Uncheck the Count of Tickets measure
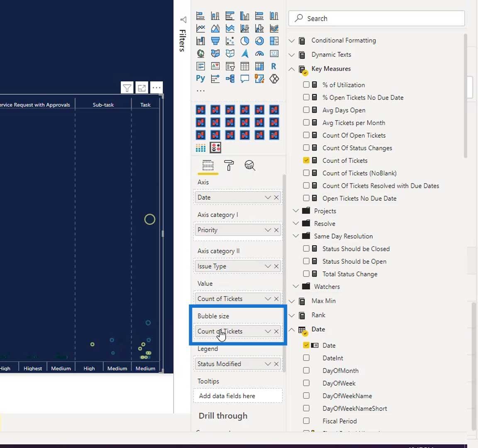 click(306, 160)
